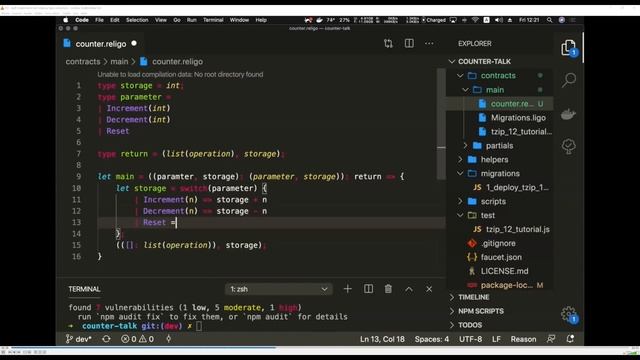Open the Go menu

click(177, 20)
